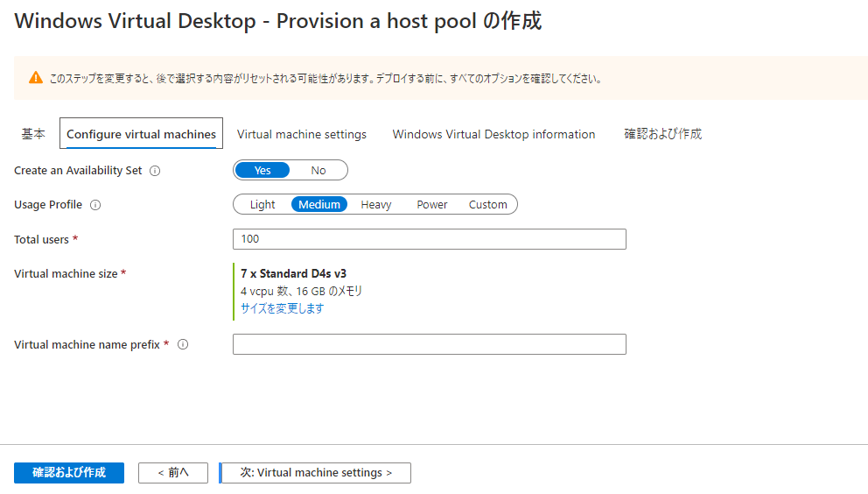Go back with the 前へ button
This screenshot has height=494, width=868.
[173, 472]
